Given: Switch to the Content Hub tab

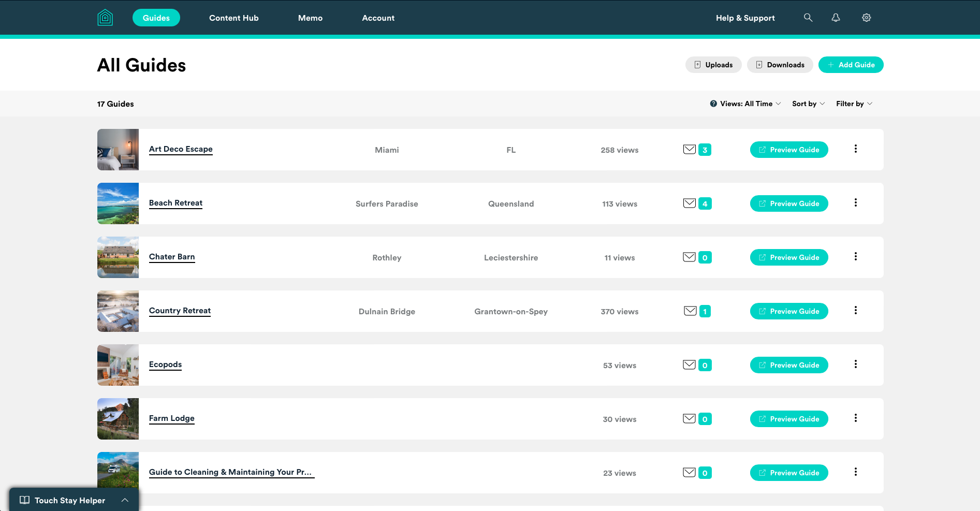Looking at the screenshot, I should 233,18.
